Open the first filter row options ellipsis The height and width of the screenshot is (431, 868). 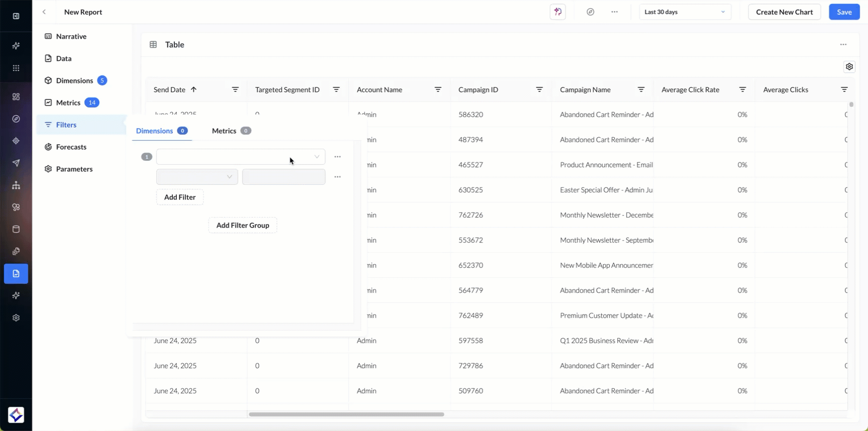[338, 157]
